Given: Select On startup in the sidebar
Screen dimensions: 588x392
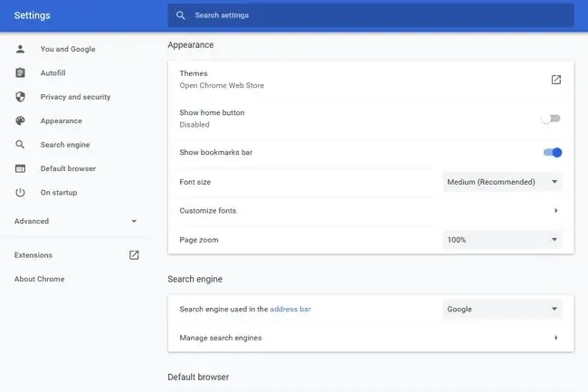Looking at the screenshot, I should click(59, 193).
